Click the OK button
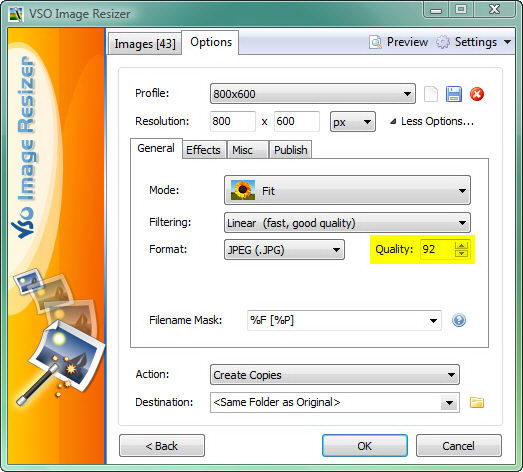523x472 pixels. coord(365,446)
